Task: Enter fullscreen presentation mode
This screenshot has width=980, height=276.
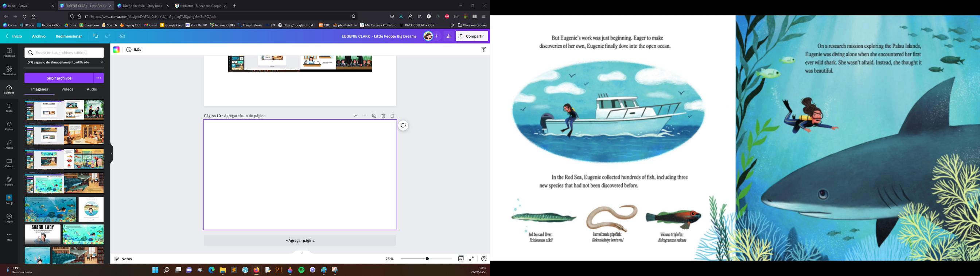Action: (471, 258)
